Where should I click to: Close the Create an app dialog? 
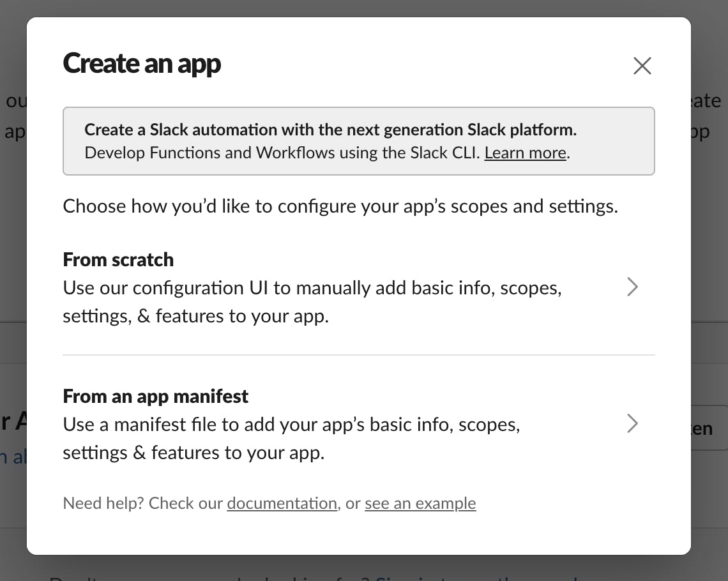642,65
